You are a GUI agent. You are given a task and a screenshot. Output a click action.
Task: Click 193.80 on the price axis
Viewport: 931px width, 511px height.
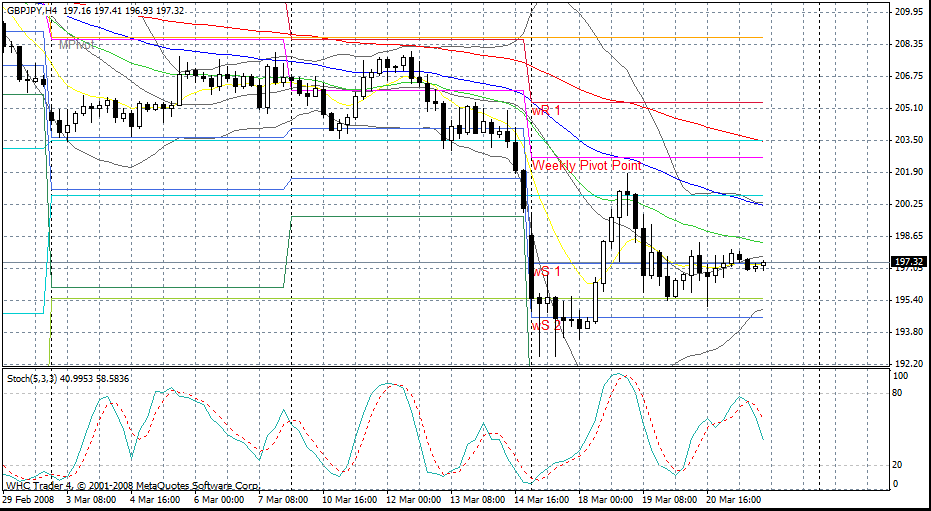tap(908, 332)
